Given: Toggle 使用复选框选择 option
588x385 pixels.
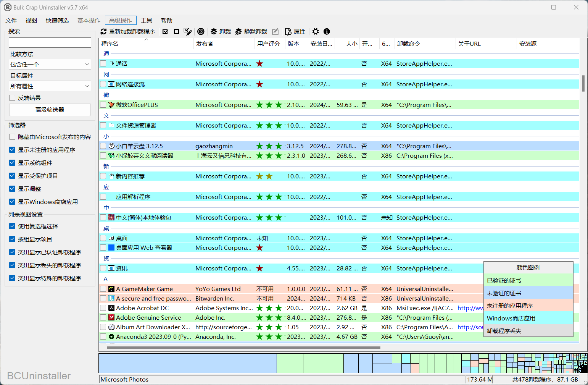Looking at the screenshot, I should [x=12, y=226].
